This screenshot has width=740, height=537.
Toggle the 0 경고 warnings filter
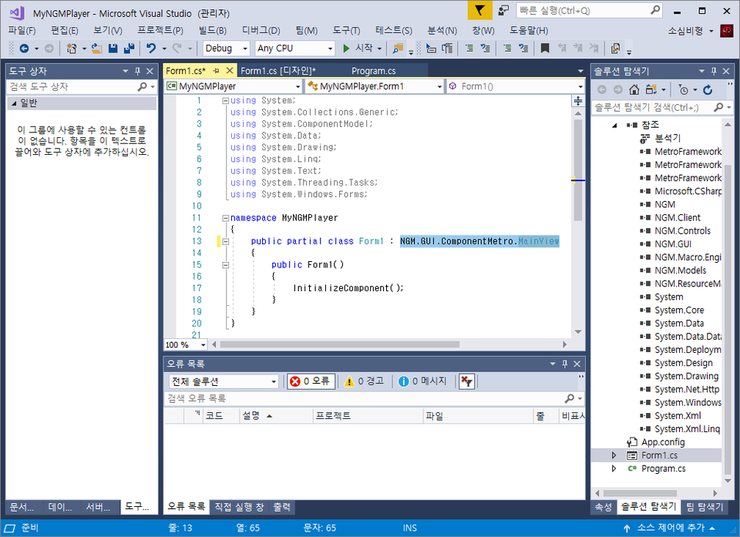click(x=364, y=381)
